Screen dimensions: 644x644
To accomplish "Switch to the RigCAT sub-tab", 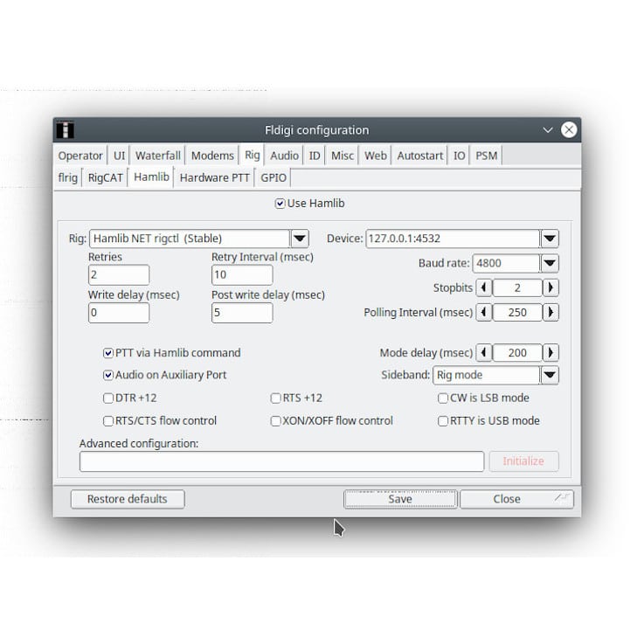I will [105, 178].
